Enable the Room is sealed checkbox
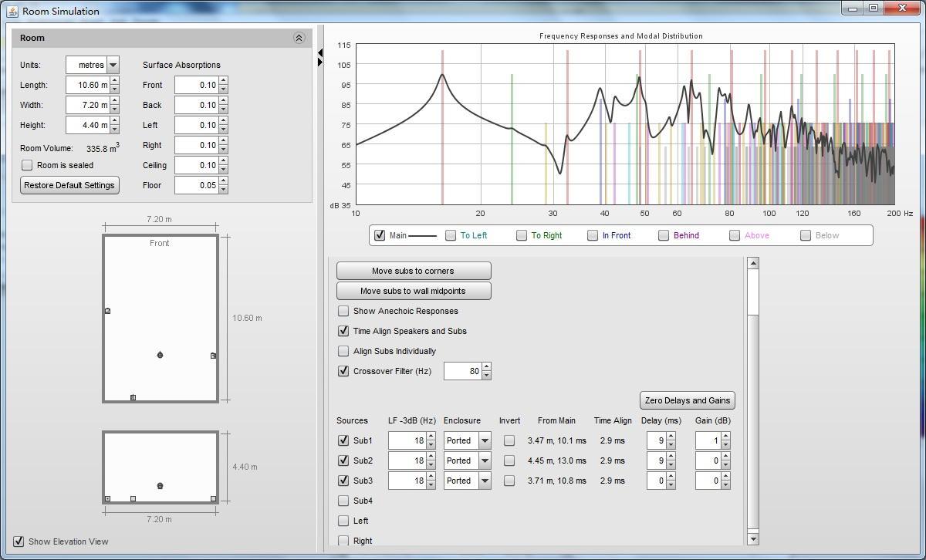Image resolution: width=926 pixels, height=560 pixels. click(x=28, y=165)
